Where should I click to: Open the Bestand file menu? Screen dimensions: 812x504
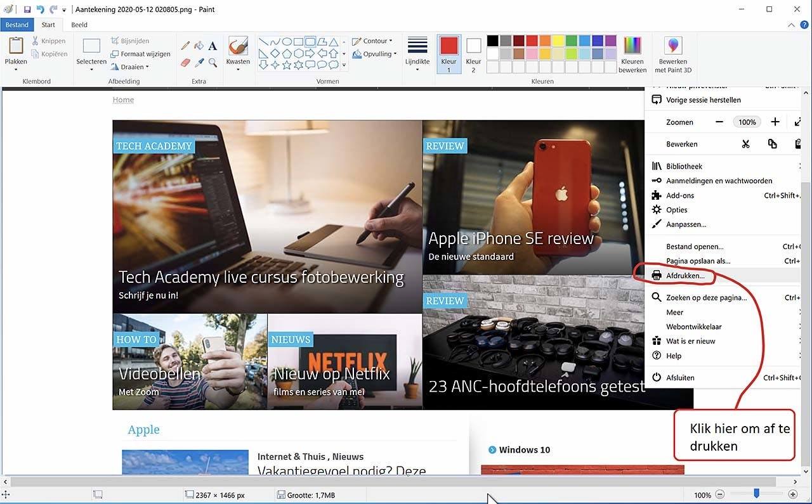tap(17, 25)
